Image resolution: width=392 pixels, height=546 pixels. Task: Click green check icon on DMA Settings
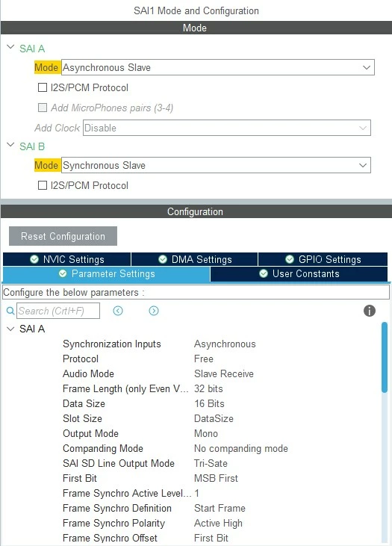tap(163, 259)
